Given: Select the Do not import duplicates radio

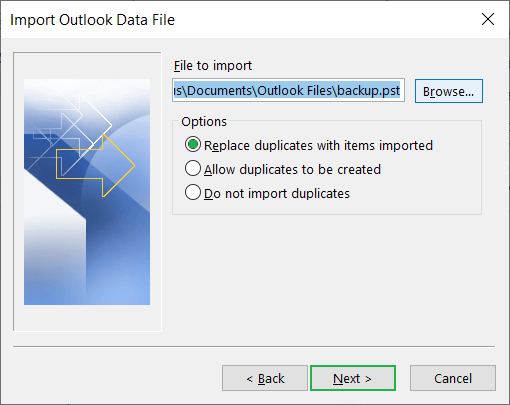Looking at the screenshot, I should click(193, 192).
